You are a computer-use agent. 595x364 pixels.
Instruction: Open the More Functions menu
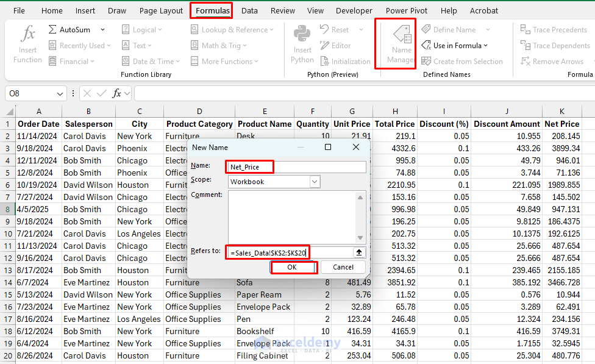[x=224, y=62]
